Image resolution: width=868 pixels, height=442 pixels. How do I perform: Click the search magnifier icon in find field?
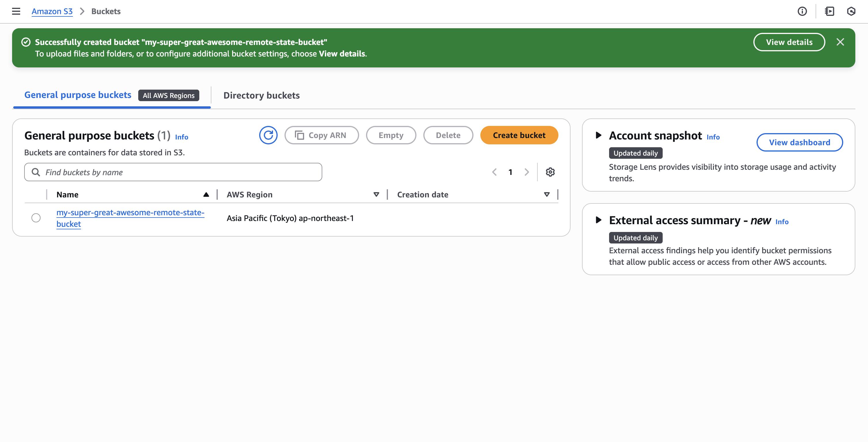(x=36, y=172)
